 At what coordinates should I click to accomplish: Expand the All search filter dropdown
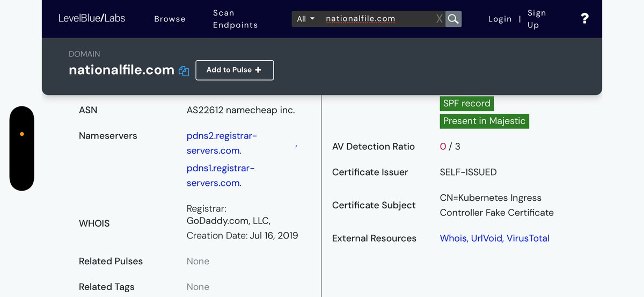305,19
